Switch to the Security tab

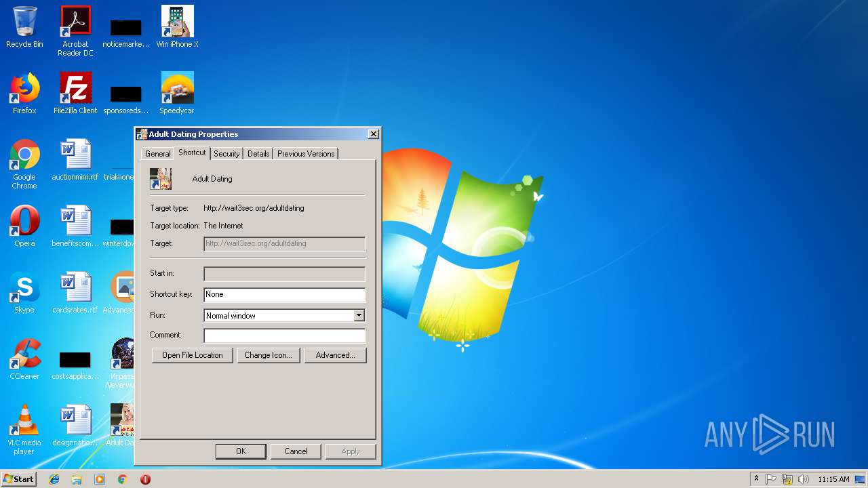coord(226,154)
